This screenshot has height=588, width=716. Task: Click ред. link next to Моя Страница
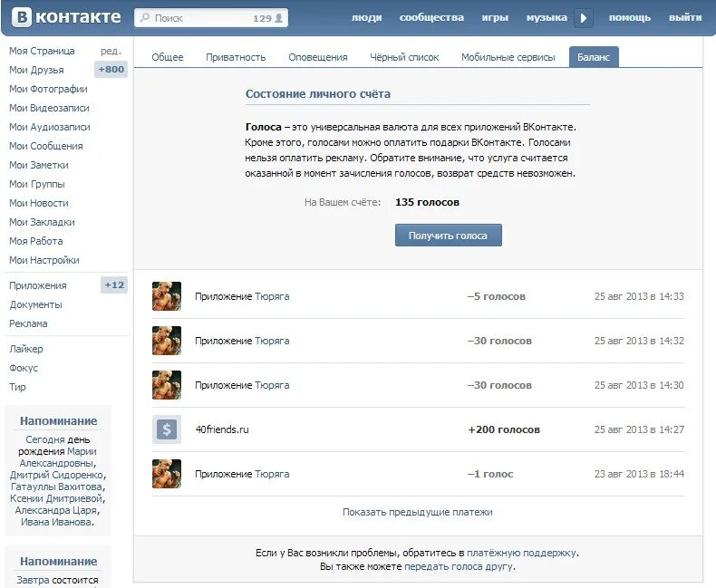pos(111,51)
